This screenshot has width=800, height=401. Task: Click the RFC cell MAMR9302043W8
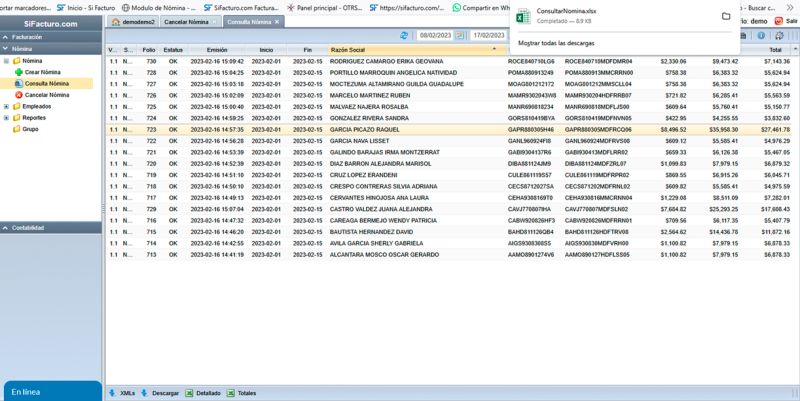click(x=532, y=95)
